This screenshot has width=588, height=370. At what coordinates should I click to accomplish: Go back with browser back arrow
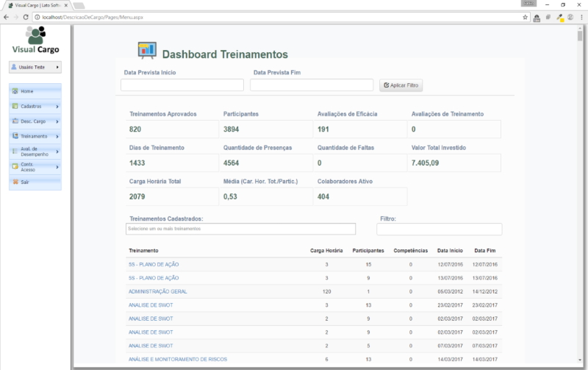tap(6, 17)
